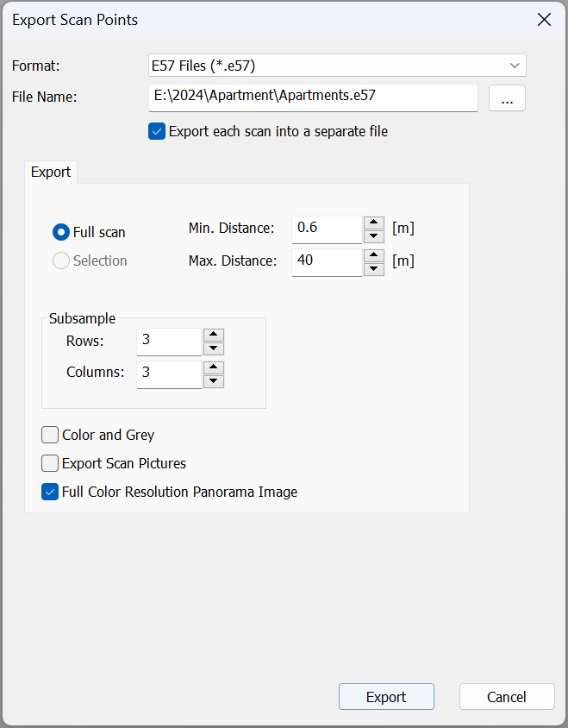This screenshot has width=568, height=728.
Task: Decrease Min. Distance with down arrow
Action: tap(373, 236)
